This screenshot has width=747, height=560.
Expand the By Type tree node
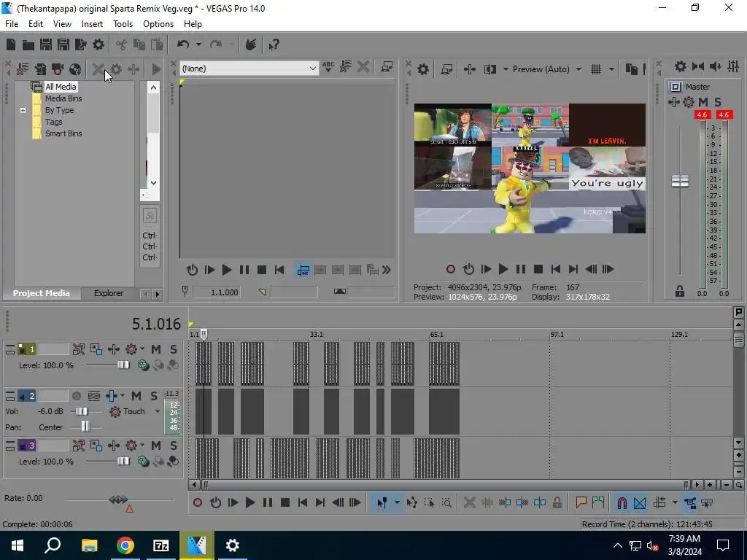click(x=23, y=111)
